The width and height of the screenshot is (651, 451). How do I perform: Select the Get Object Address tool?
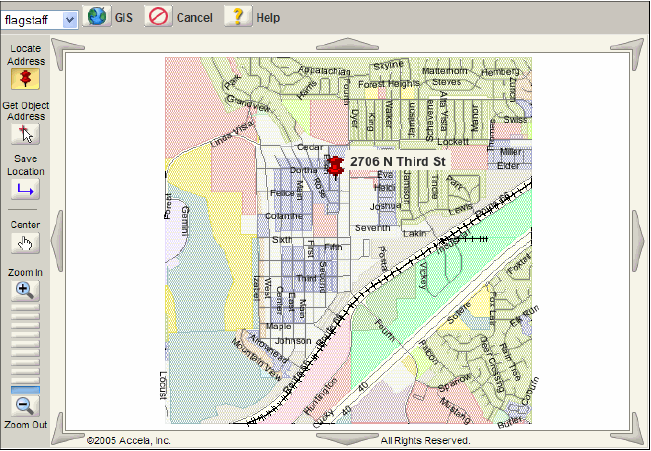[25, 134]
